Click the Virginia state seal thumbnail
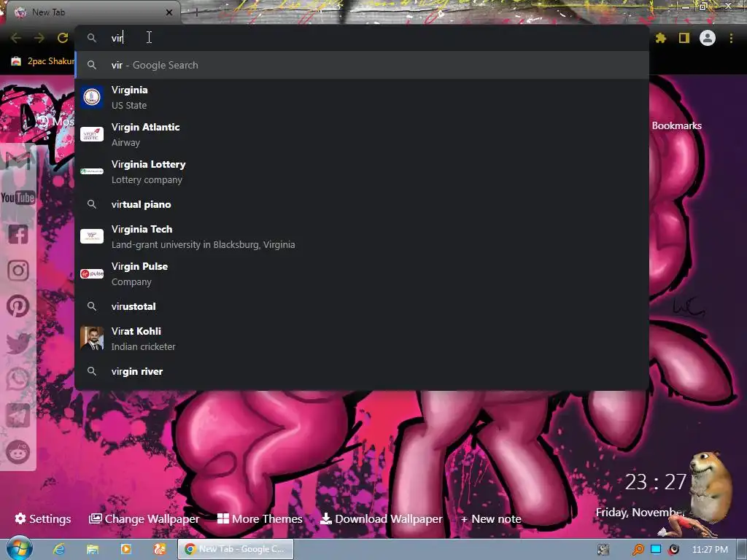 coord(92,97)
